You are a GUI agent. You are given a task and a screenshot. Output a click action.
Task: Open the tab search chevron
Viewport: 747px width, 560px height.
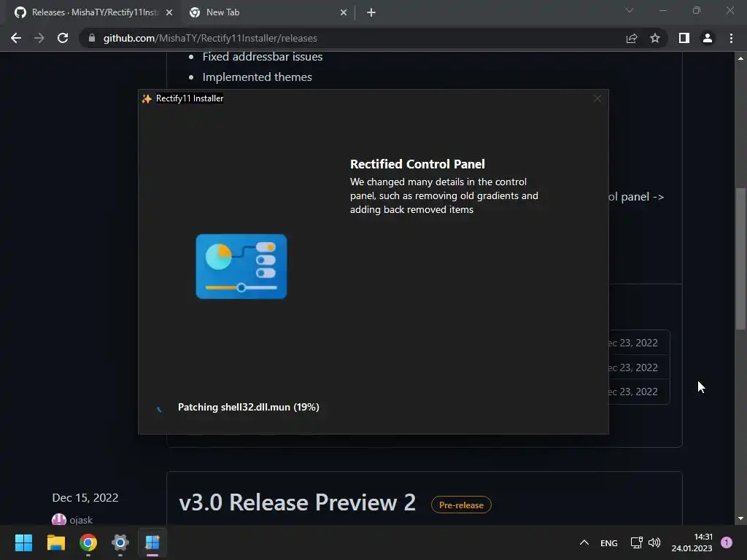click(630, 10)
